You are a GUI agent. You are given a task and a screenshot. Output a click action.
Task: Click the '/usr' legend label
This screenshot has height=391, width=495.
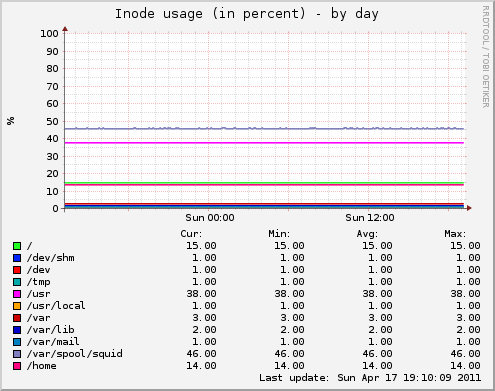tap(39, 294)
